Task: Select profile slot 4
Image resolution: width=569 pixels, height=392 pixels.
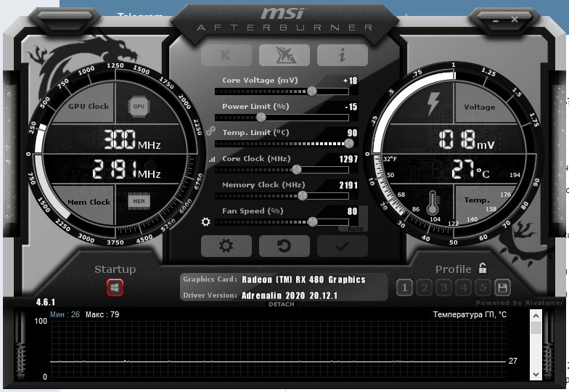Action: 464,288
